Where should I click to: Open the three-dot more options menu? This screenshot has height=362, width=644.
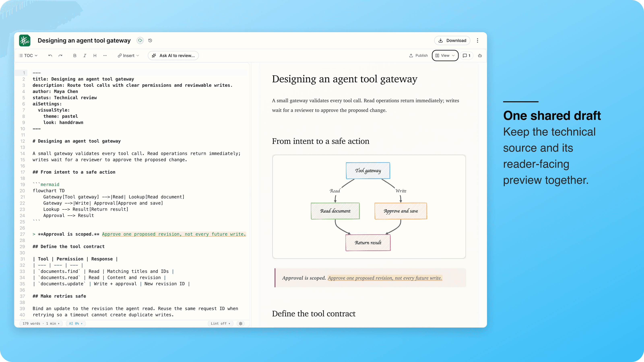click(x=478, y=40)
